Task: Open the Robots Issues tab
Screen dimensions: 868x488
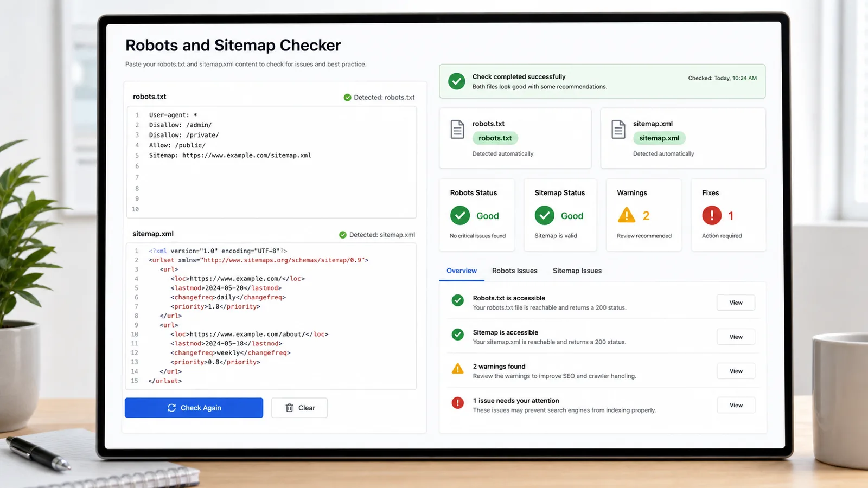Action: [x=515, y=271]
